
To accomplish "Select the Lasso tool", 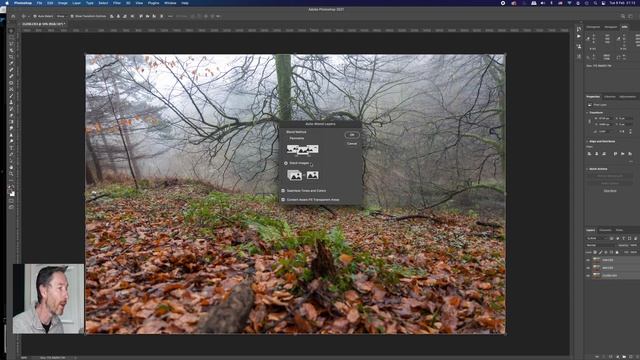I will tap(12, 44).
